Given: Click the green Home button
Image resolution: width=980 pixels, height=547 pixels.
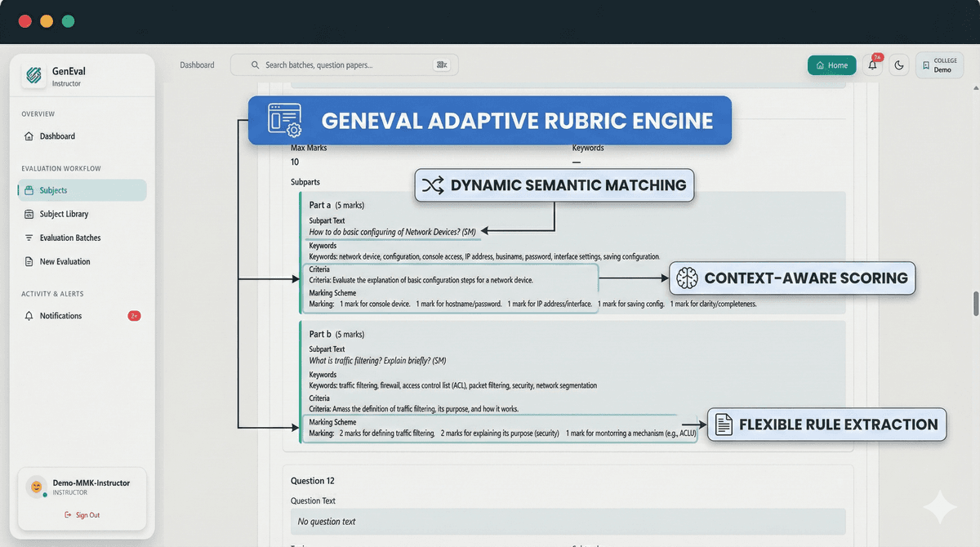Looking at the screenshot, I should click(x=831, y=65).
